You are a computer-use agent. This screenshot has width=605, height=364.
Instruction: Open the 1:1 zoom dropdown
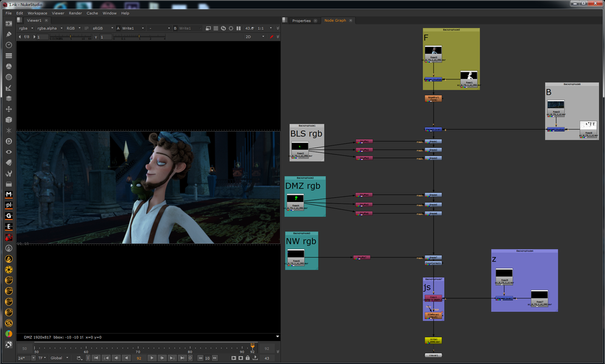pos(265,28)
